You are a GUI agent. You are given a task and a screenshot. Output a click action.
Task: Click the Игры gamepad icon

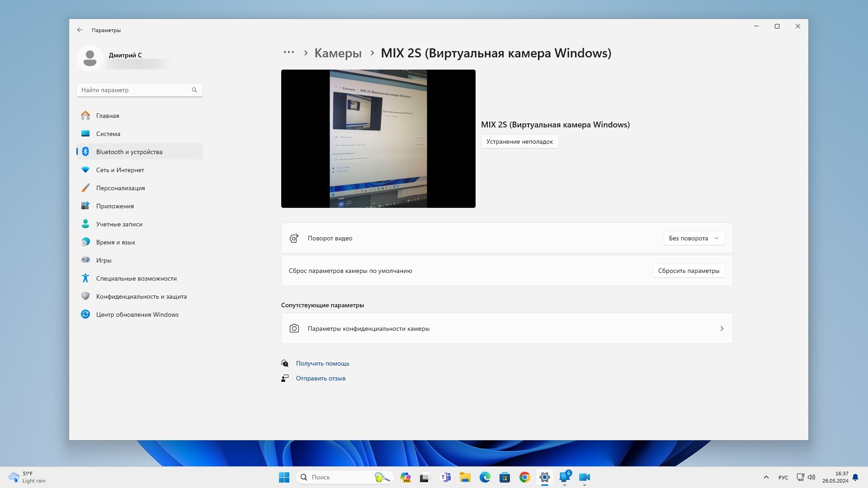(x=85, y=260)
